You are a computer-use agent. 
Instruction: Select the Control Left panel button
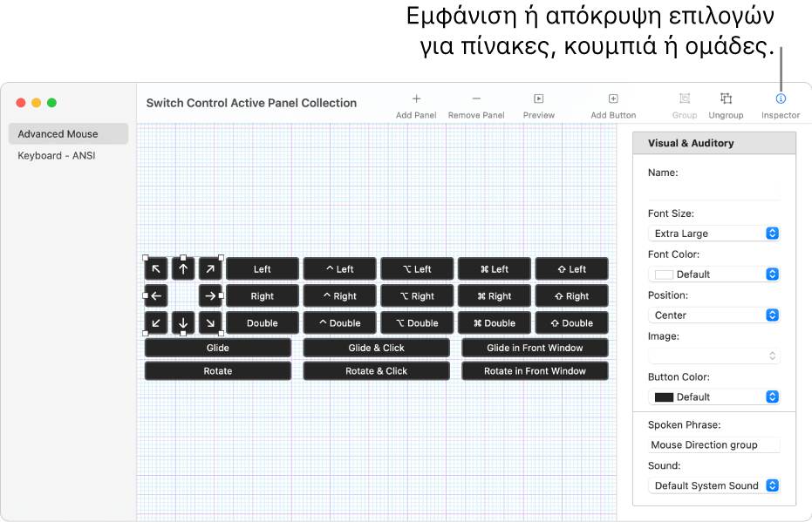click(x=340, y=269)
